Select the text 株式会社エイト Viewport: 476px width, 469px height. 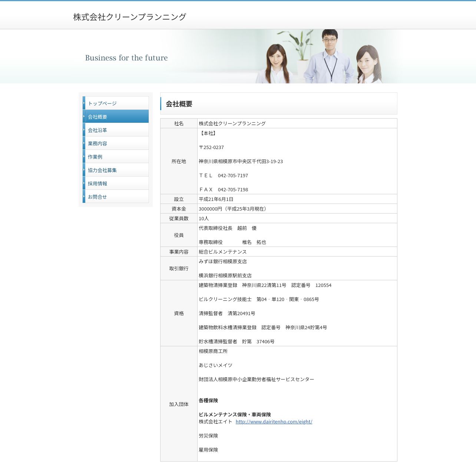(x=216, y=422)
